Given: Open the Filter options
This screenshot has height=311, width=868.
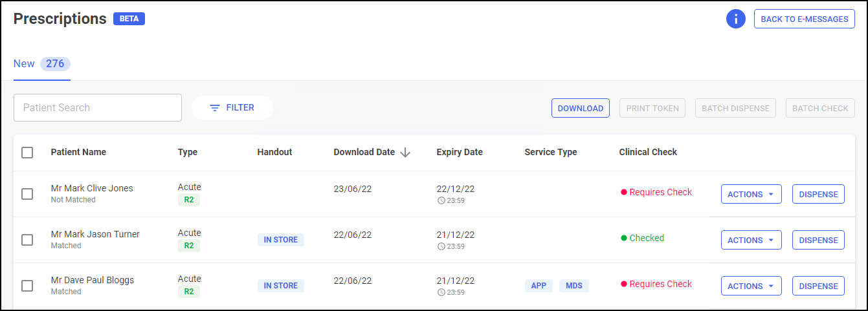Looking at the screenshot, I should coord(232,108).
